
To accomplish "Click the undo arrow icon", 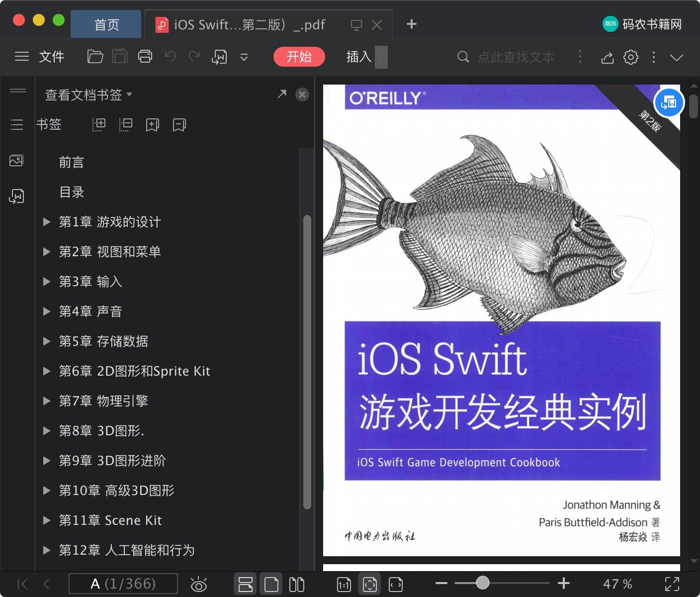I will click(x=170, y=57).
